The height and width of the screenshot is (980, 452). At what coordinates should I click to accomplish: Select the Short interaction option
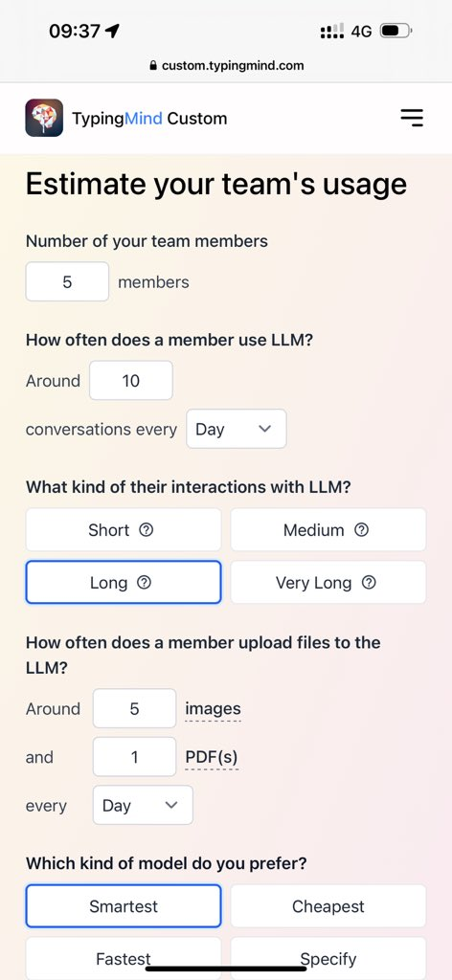coord(124,530)
